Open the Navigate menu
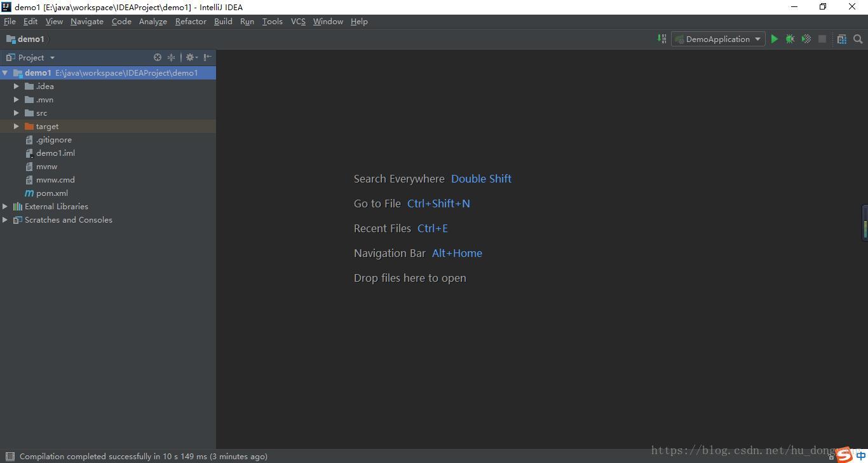Image resolution: width=868 pixels, height=463 pixels. [x=87, y=21]
